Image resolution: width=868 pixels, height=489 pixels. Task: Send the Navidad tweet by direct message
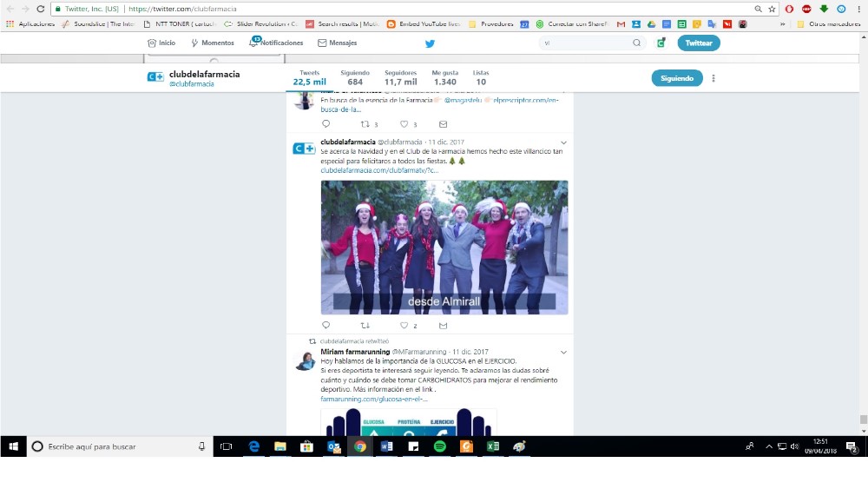point(443,325)
